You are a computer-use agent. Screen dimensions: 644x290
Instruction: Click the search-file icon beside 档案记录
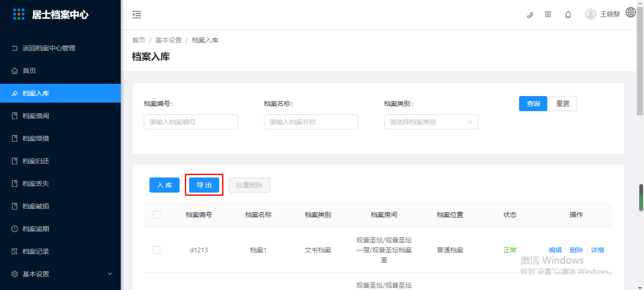tap(15, 251)
